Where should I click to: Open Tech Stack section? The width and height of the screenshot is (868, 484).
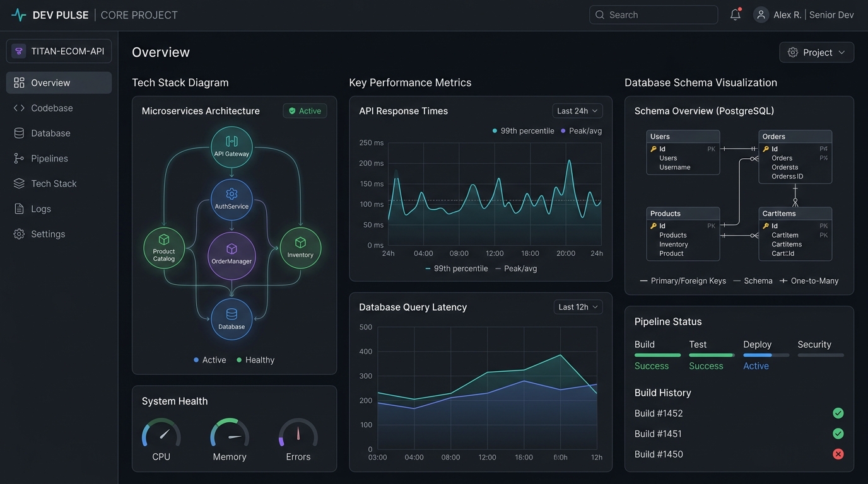[59, 183]
